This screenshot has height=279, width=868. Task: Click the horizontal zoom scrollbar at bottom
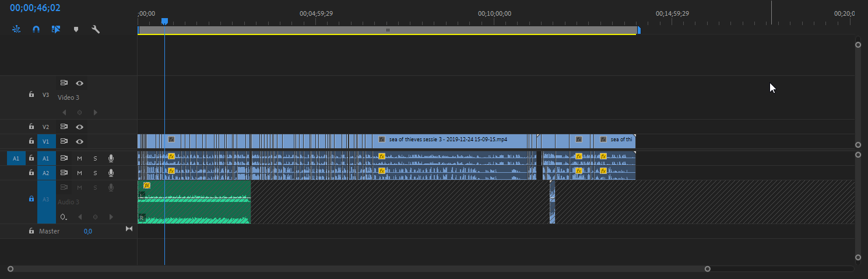(359, 269)
